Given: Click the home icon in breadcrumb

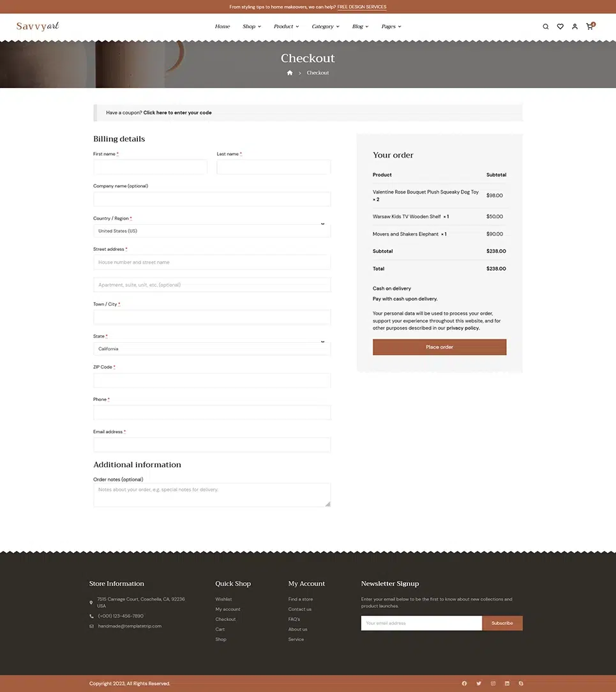Looking at the screenshot, I should [290, 73].
